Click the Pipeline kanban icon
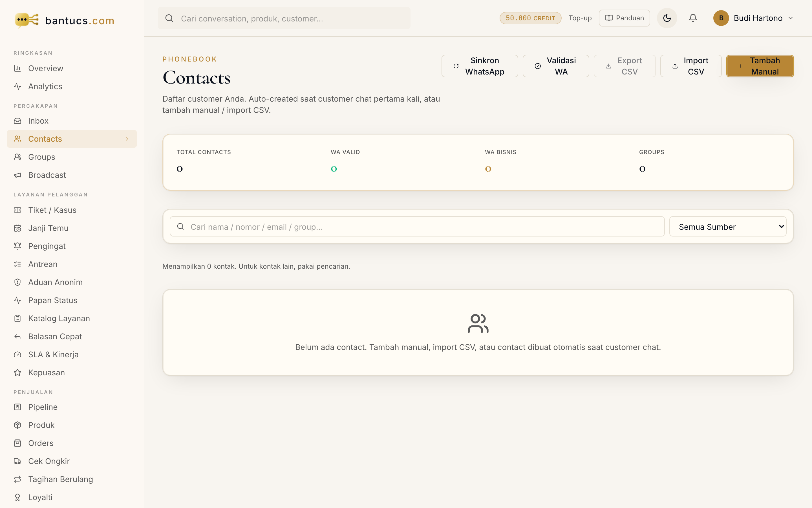The width and height of the screenshot is (812, 508). coord(17,407)
